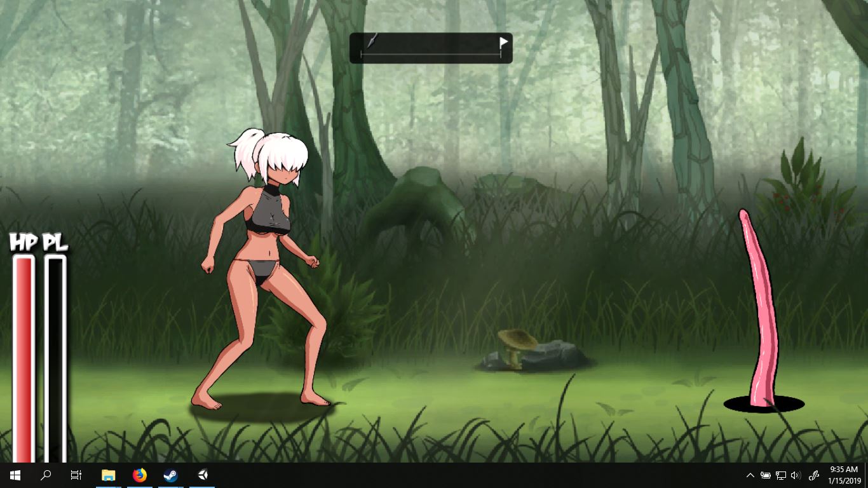Click the position marker on level progress bar
The image size is (868, 488).
372,41
